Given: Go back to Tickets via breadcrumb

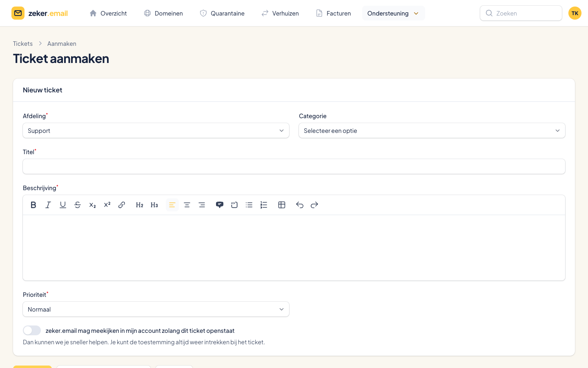Looking at the screenshot, I should point(23,44).
